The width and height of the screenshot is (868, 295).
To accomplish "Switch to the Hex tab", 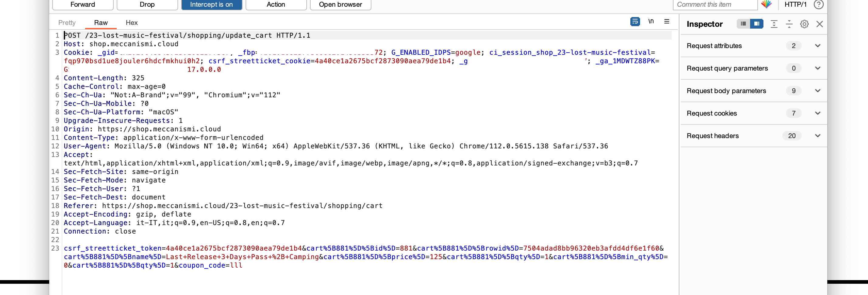I will click(131, 23).
